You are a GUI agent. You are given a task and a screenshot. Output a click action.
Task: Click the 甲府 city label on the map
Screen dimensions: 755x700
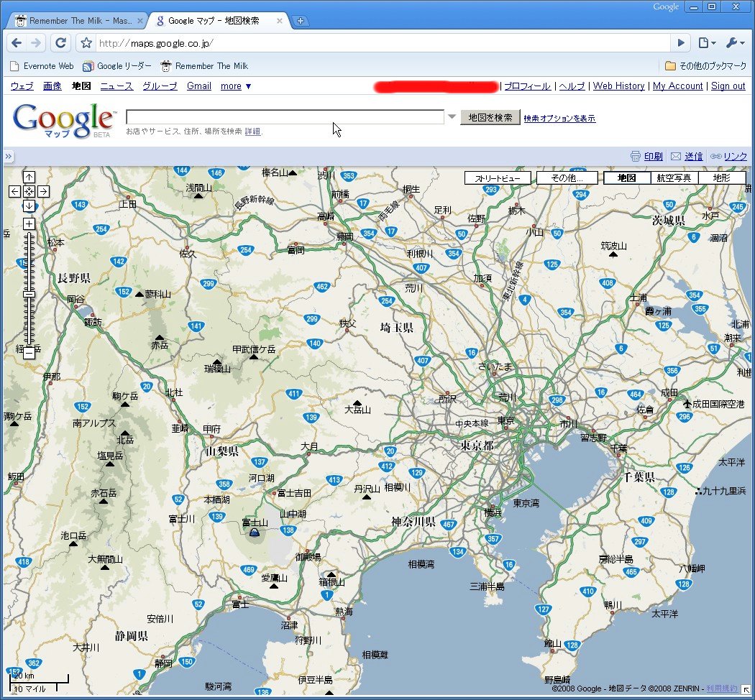coord(211,428)
